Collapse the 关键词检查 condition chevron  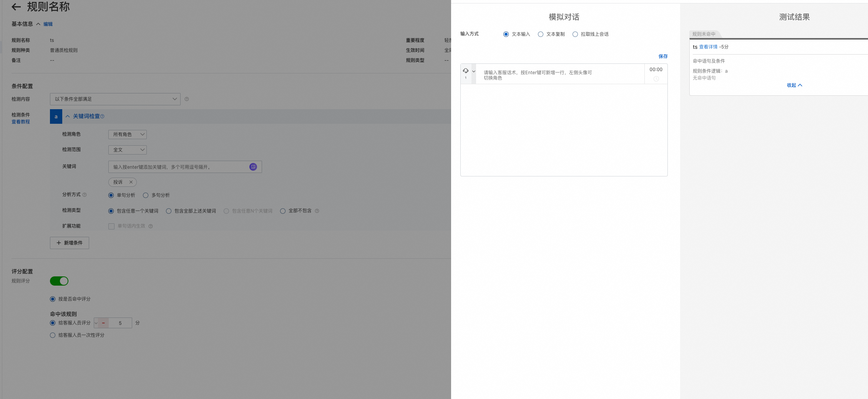68,116
